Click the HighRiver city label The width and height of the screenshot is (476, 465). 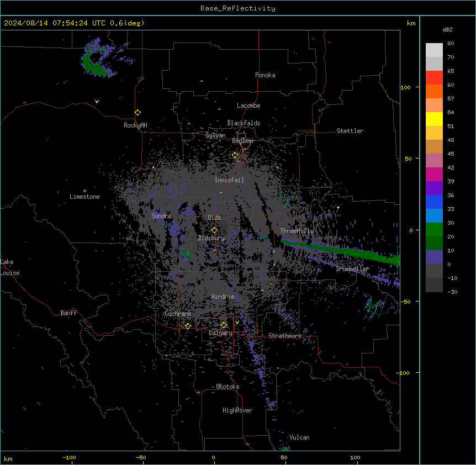(237, 410)
